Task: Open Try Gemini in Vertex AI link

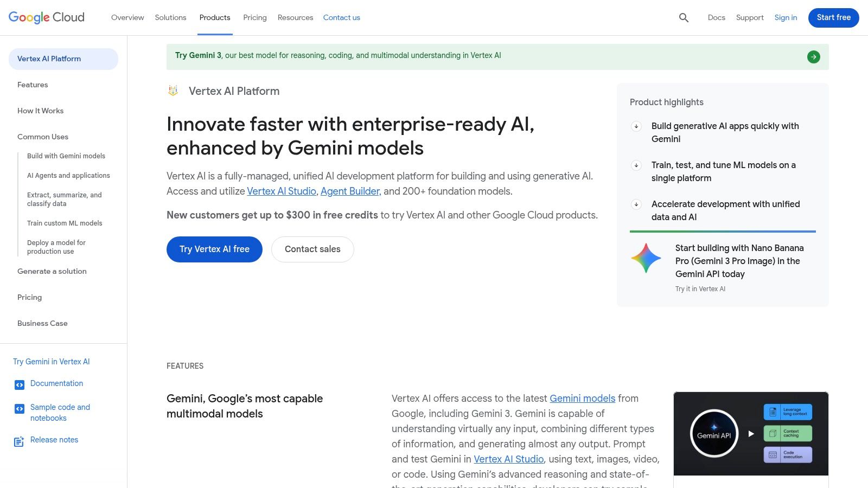Action: (x=52, y=362)
